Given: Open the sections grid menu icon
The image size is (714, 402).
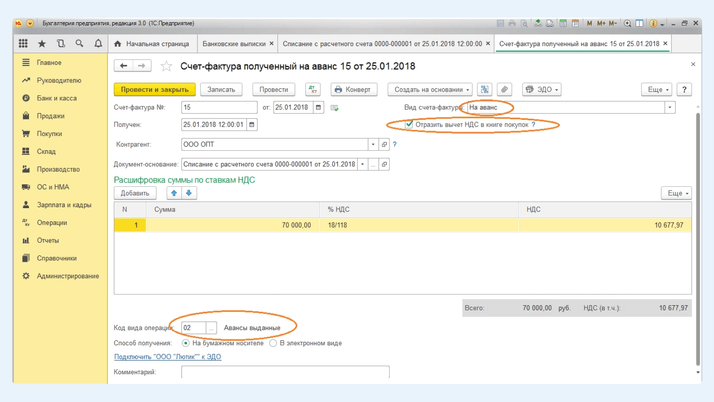Looking at the screenshot, I should click(x=23, y=44).
